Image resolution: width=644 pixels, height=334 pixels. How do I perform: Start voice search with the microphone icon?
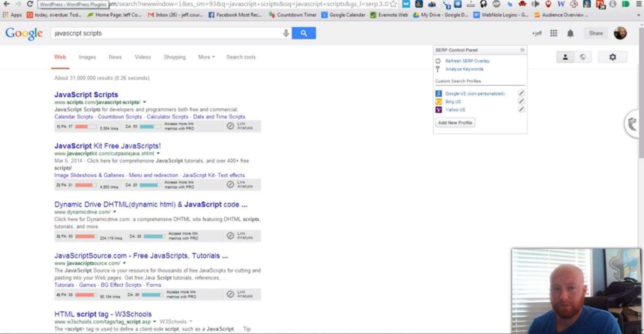pyautogui.click(x=286, y=33)
